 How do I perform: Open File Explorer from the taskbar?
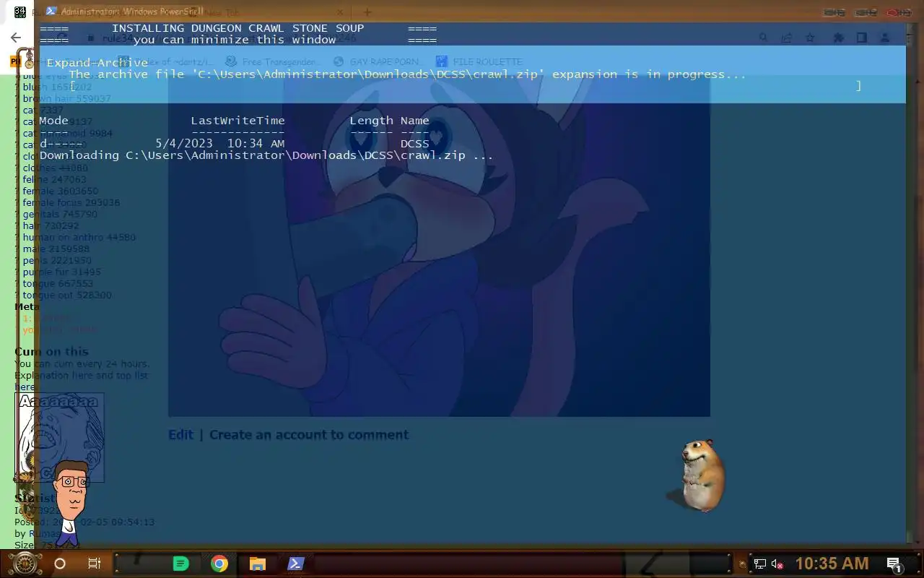click(258, 564)
